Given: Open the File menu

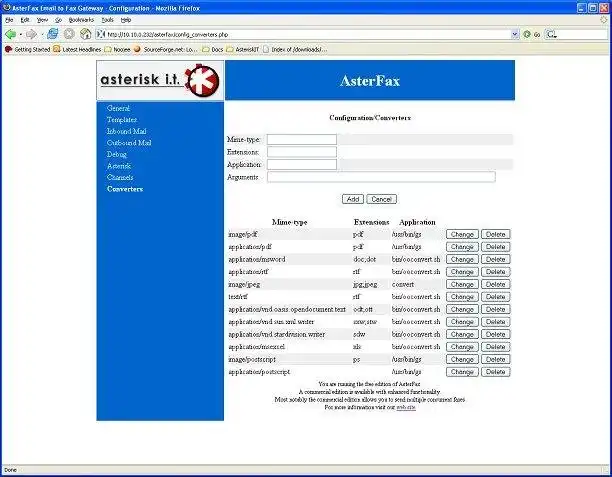Looking at the screenshot, I should coord(9,20).
